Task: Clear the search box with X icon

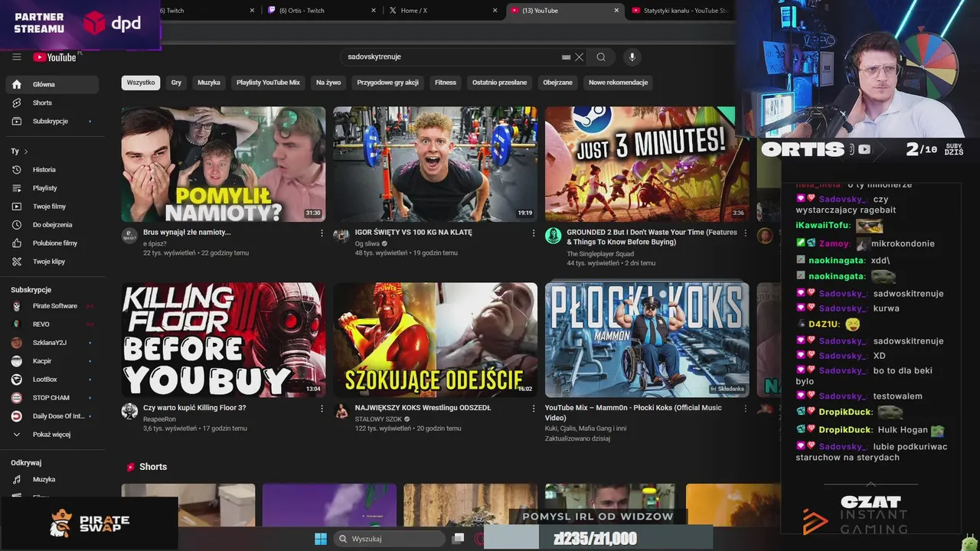Action: [x=580, y=57]
